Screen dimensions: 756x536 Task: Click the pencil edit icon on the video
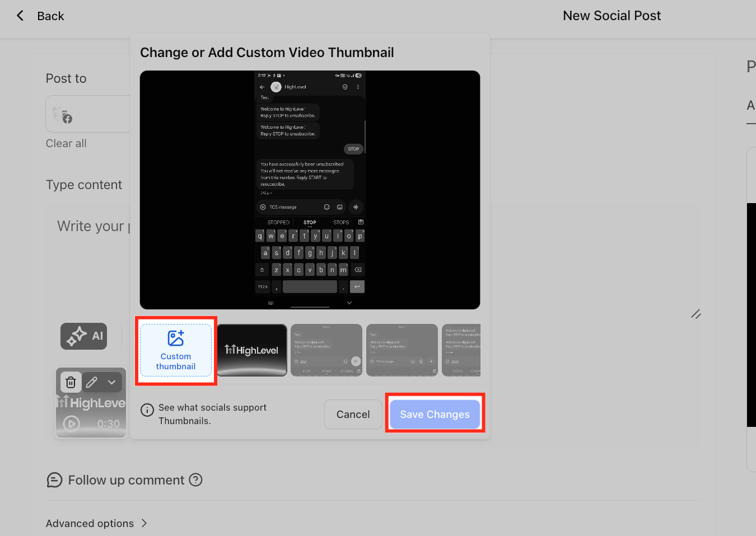point(91,382)
